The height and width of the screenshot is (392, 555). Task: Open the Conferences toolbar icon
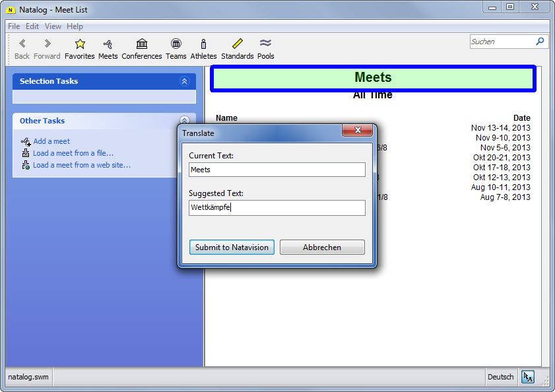click(x=142, y=44)
